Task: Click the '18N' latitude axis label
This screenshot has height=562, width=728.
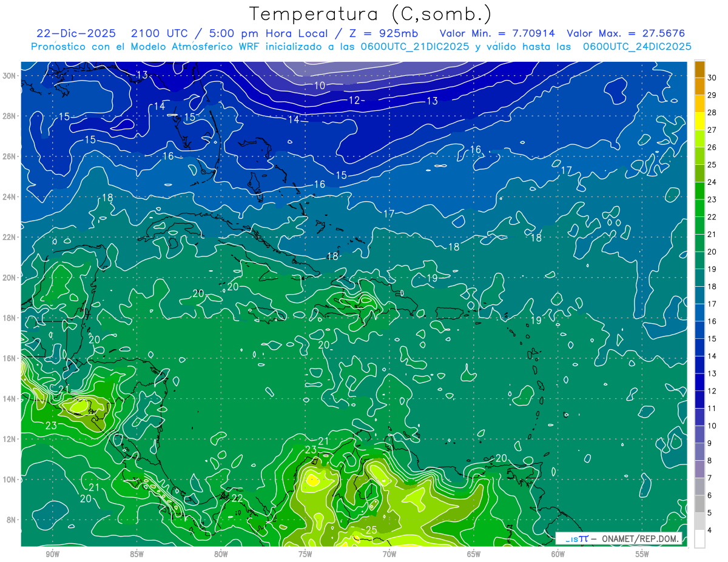Action: 9,318
